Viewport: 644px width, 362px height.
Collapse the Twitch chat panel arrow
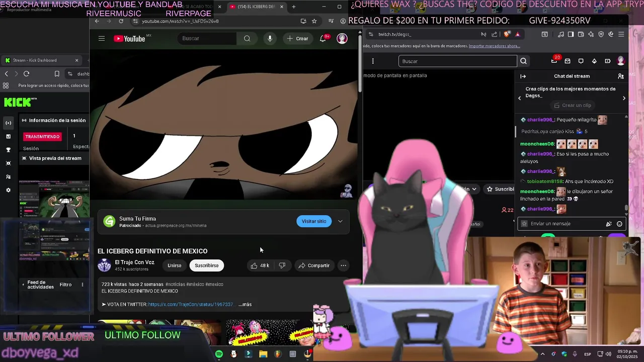pos(523,76)
